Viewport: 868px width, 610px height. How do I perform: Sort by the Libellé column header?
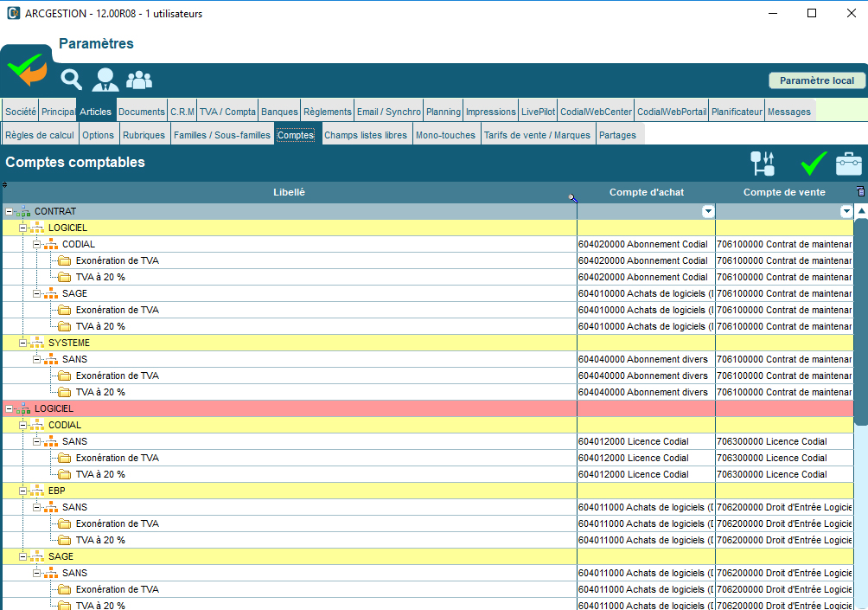(289, 192)
